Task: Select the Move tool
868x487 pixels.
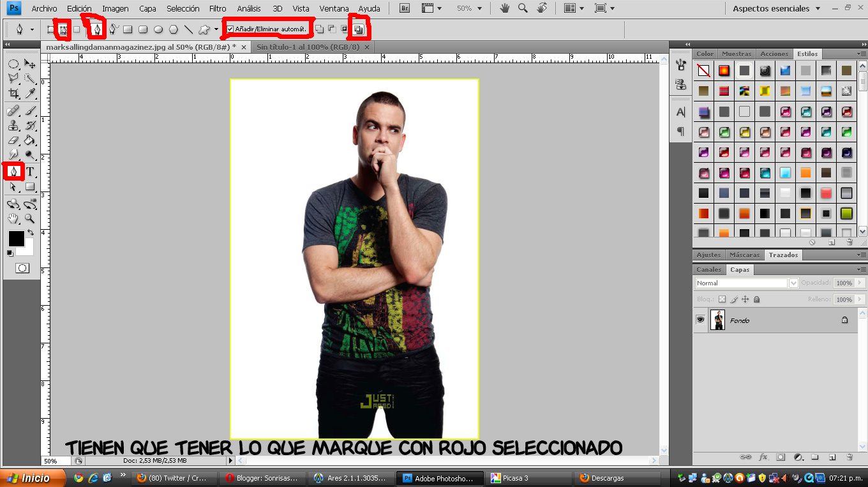Action: coord(30,64)
